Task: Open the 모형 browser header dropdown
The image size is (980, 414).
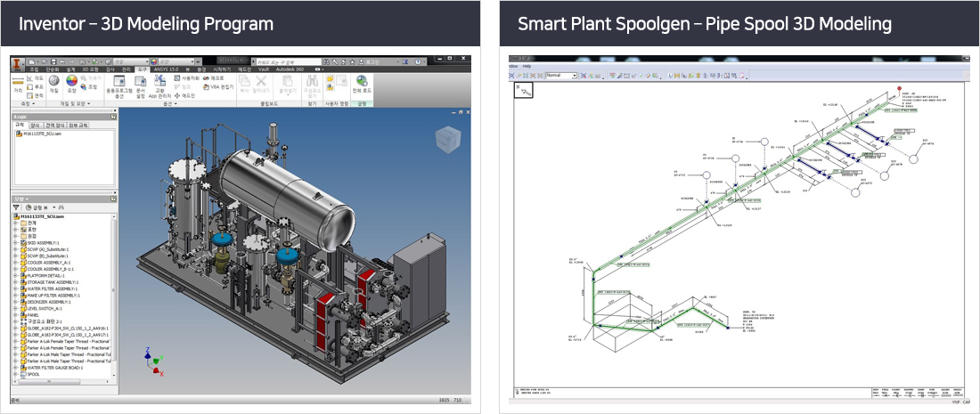Action: point(28,199)
